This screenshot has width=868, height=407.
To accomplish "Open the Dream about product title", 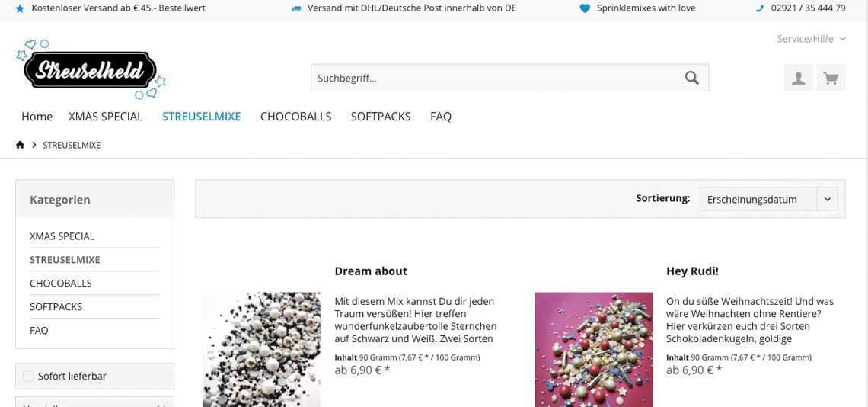I will click(x=371, y=271).
